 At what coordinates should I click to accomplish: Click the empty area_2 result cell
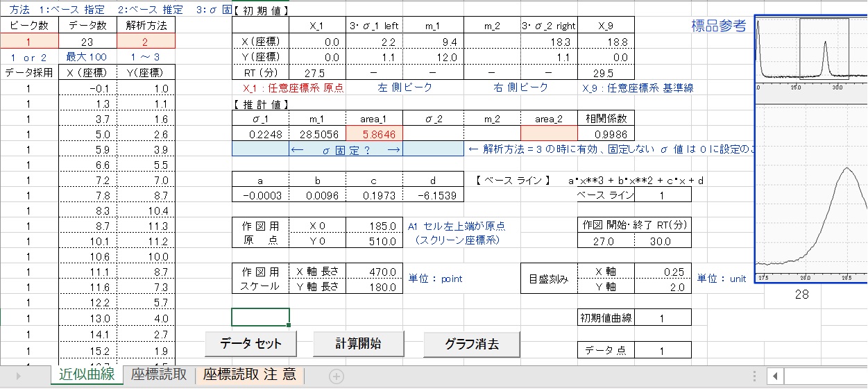[548, 134]
